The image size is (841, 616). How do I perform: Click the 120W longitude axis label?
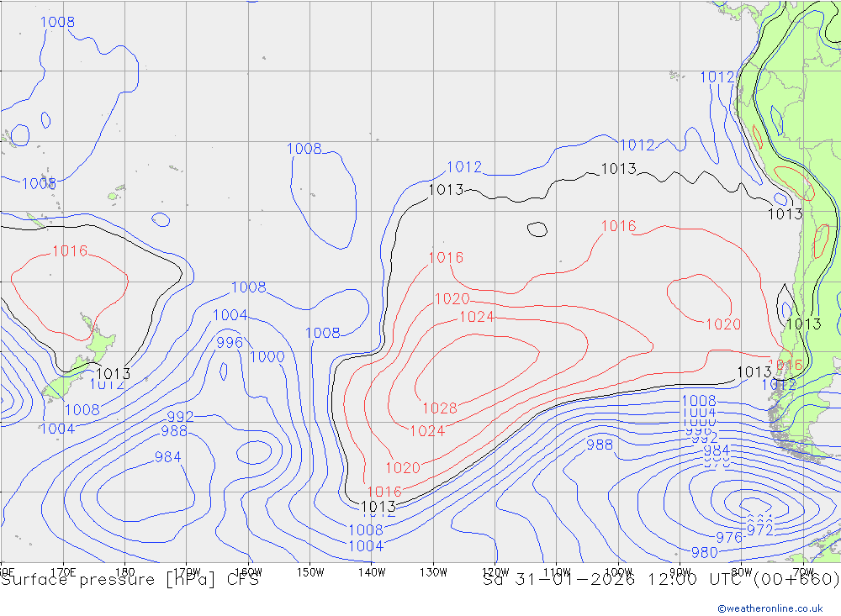coord(495,572)
